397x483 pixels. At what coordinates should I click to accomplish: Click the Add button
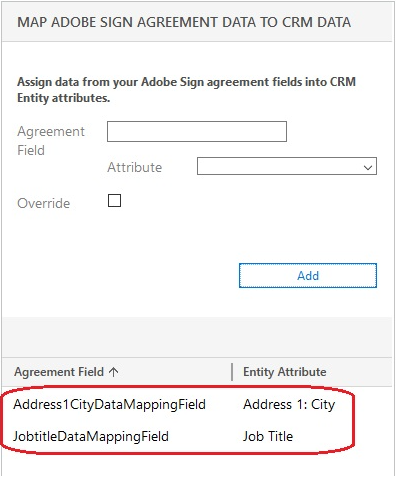pyautogui.click(x=308, y=276)
